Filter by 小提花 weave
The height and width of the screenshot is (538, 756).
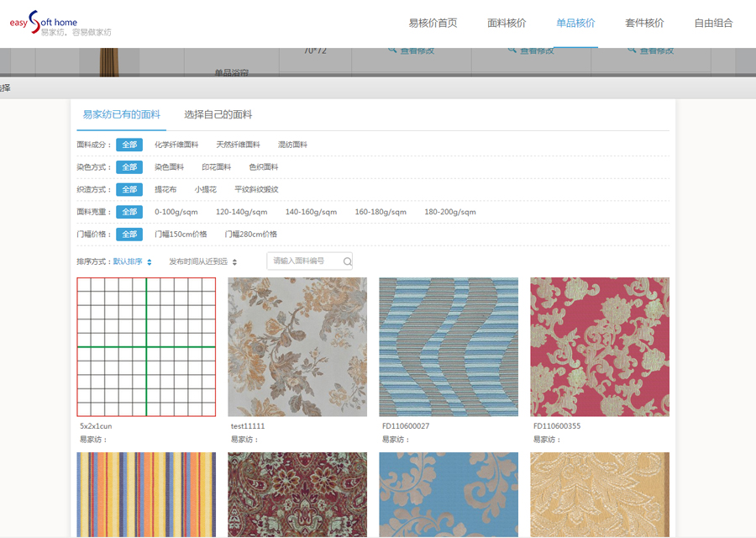[206, 190]
